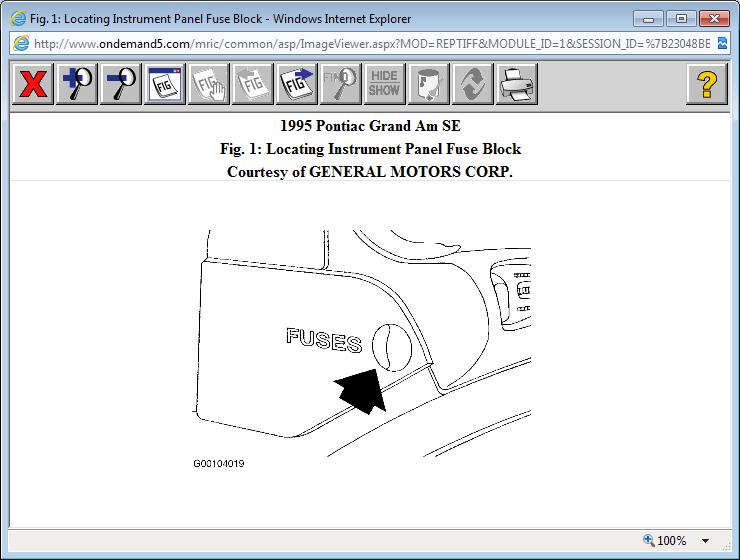This screenshot has height=560, width=740.
Task: Minimize the Internet Explorer window
Action: pos(648,19)
